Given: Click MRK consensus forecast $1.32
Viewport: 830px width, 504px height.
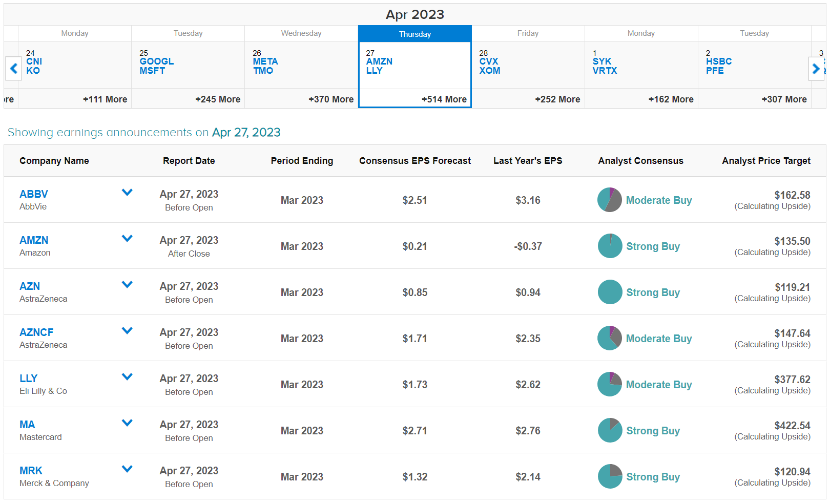Looking at the screenshot, I should tap(415, 477).
